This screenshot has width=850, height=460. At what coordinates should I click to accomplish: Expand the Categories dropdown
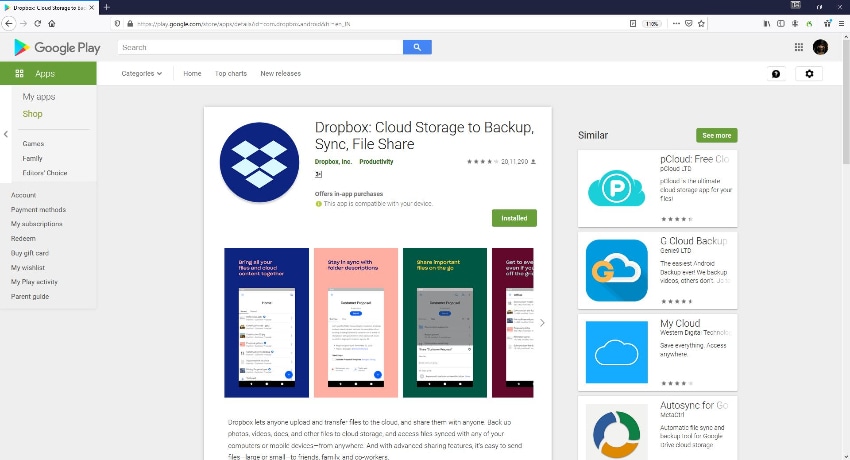(x=141, y=74)
